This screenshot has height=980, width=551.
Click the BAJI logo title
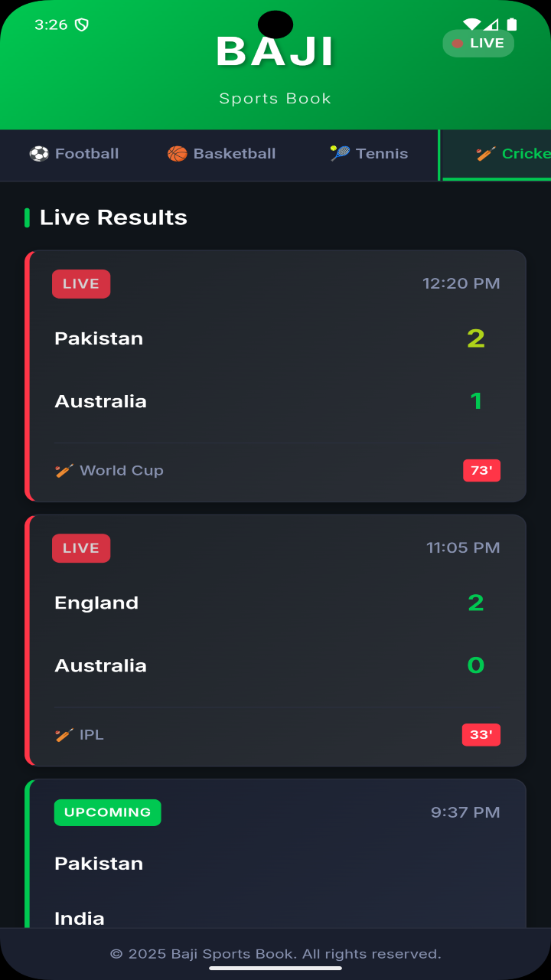click(275, 52)
